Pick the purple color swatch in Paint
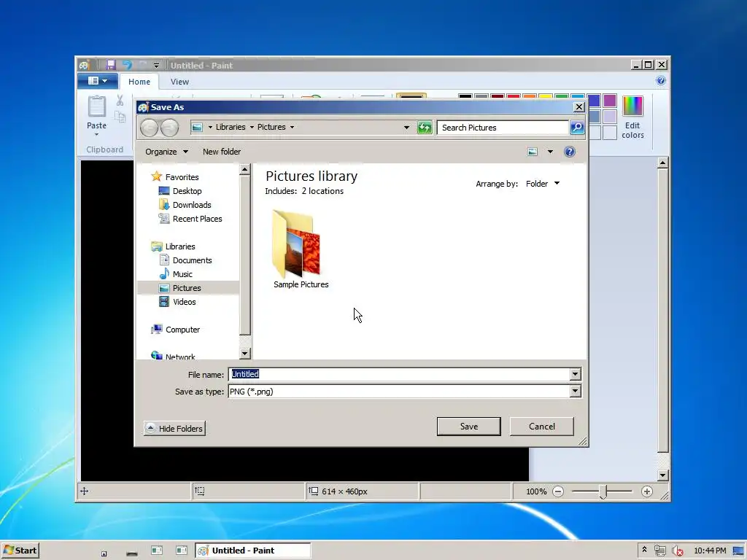 pos(610,101)
